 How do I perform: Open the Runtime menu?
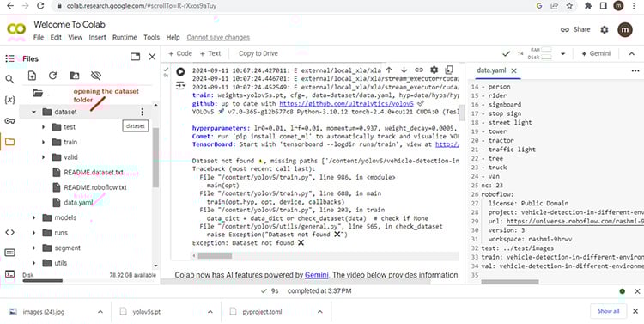tap(125, 38)
